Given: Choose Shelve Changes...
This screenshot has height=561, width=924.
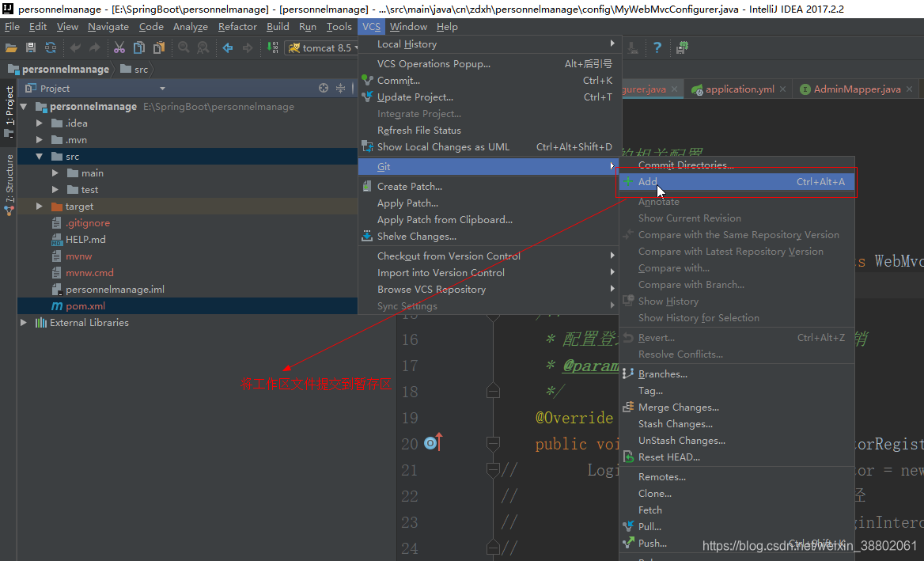Looking at the screenshot, I should pos(490,237).
